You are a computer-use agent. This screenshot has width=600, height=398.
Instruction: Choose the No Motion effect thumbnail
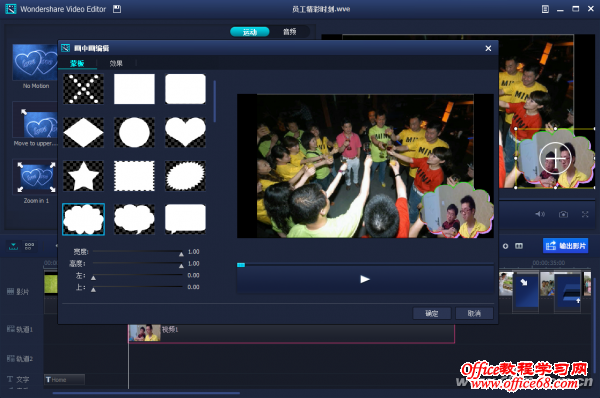pos(35,62)
